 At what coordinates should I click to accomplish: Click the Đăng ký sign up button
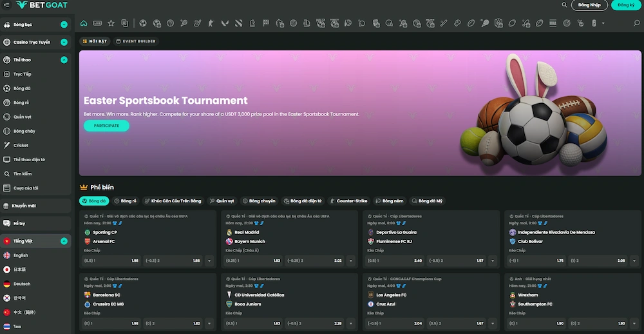[x=625, y=5]
